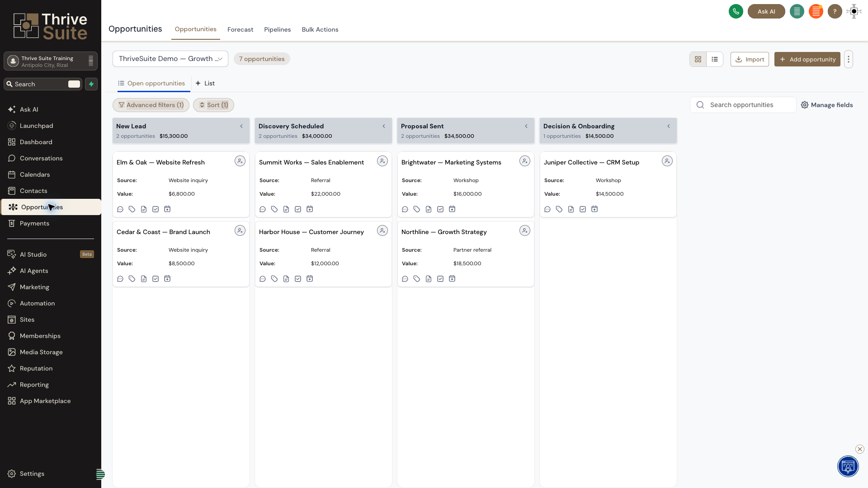The height and width of the screenshot is (488, 868).
Task: Switch to board grid view
Action: pos(698,59)
